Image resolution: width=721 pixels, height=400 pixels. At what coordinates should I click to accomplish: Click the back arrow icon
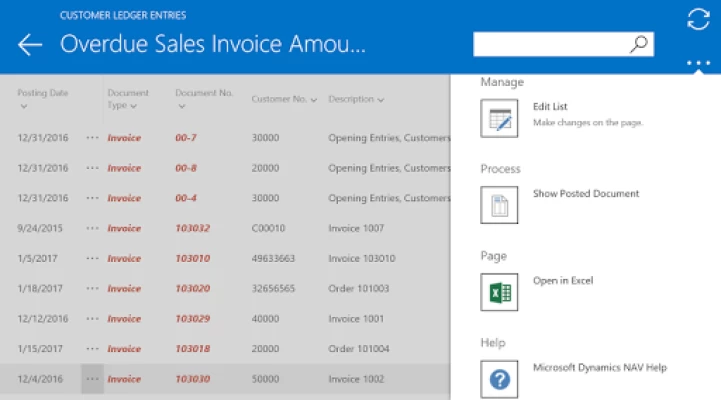tap(30, 45)
